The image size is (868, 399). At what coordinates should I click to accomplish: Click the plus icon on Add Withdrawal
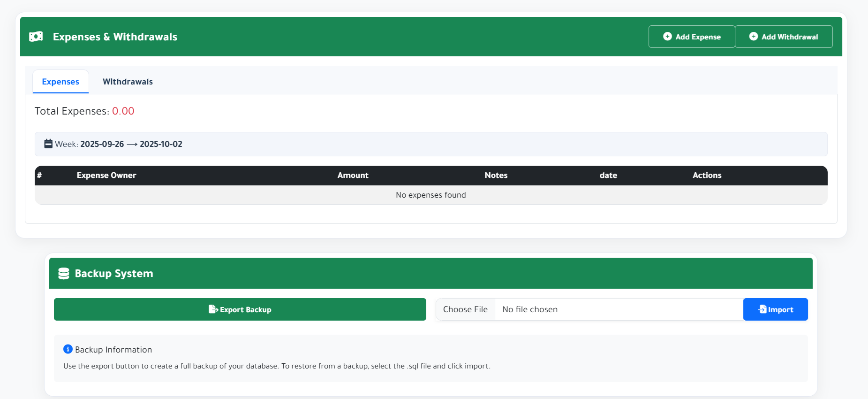coord(753,37)
